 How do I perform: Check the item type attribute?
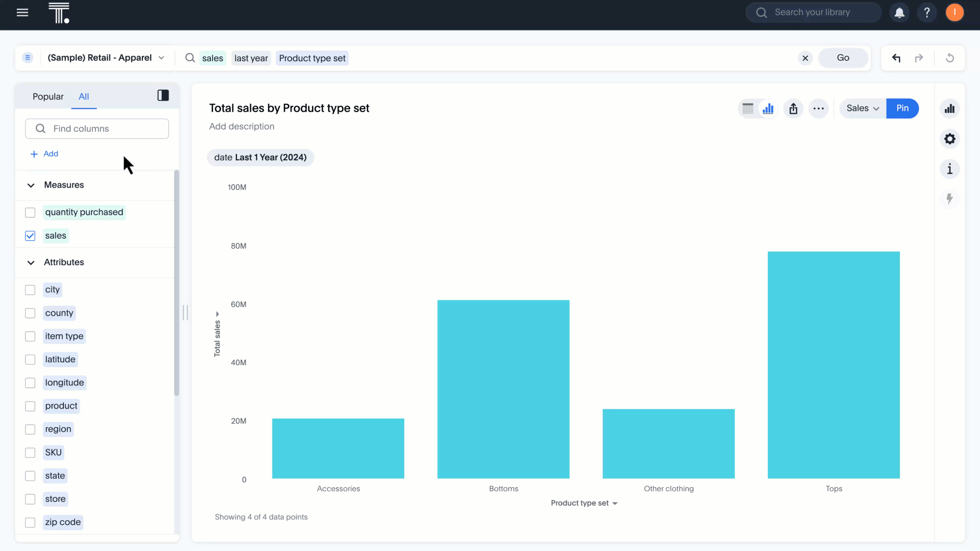[30, 336]
